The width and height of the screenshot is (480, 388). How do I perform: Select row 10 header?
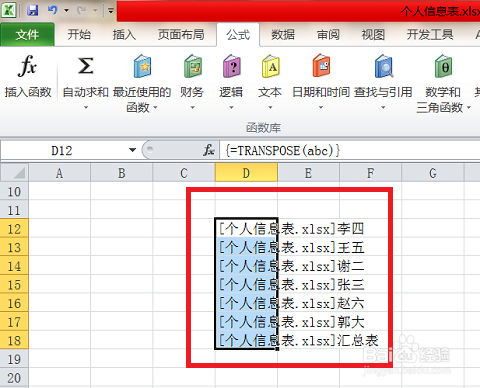(x=14, y=192)
